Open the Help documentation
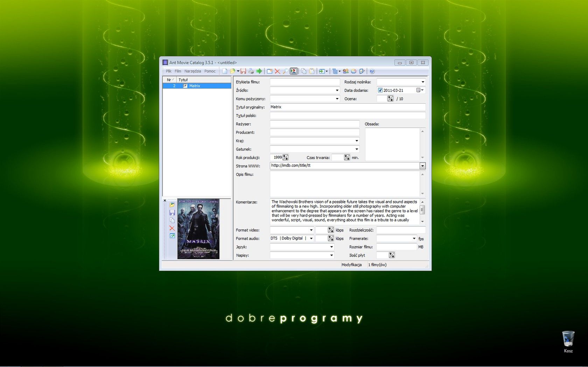This screenshot has height=367, width=588. [x=372, y=71]
